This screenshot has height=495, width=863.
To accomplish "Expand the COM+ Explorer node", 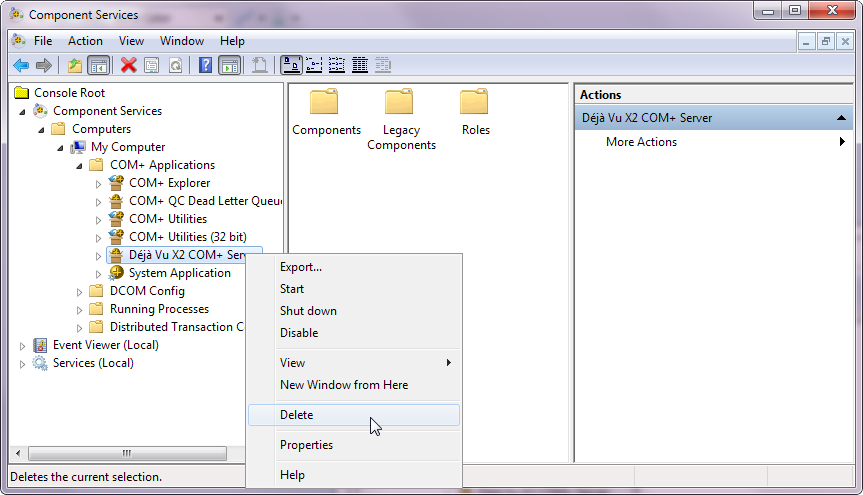I will tap(98, 184).
